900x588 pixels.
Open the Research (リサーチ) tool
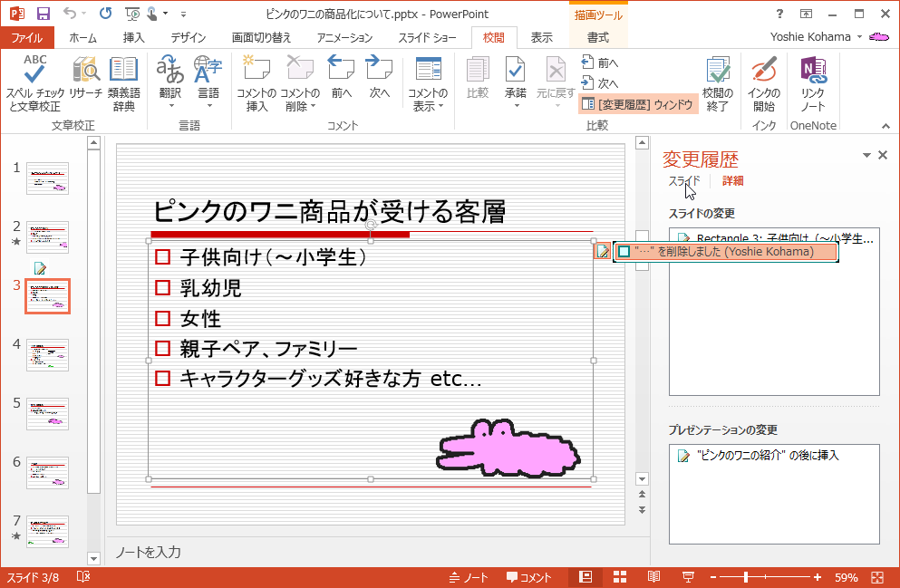click(x=86, y=71)
